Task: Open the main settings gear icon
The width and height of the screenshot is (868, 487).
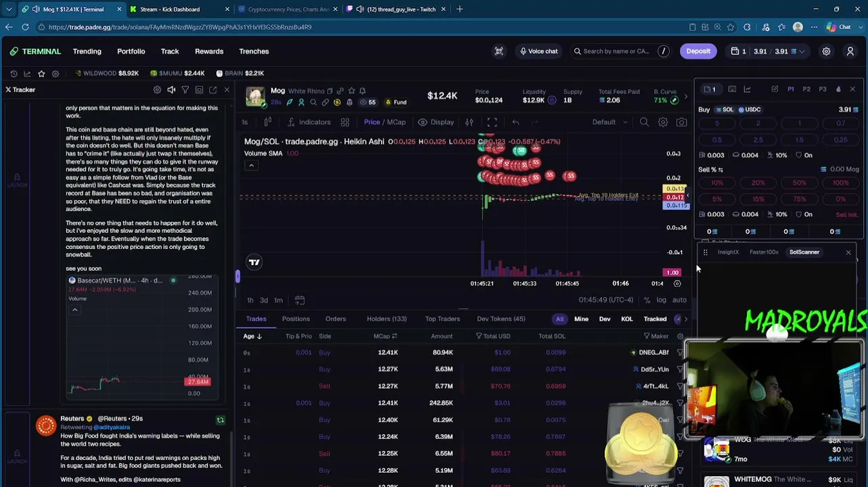Action: [x=826, y=51]
